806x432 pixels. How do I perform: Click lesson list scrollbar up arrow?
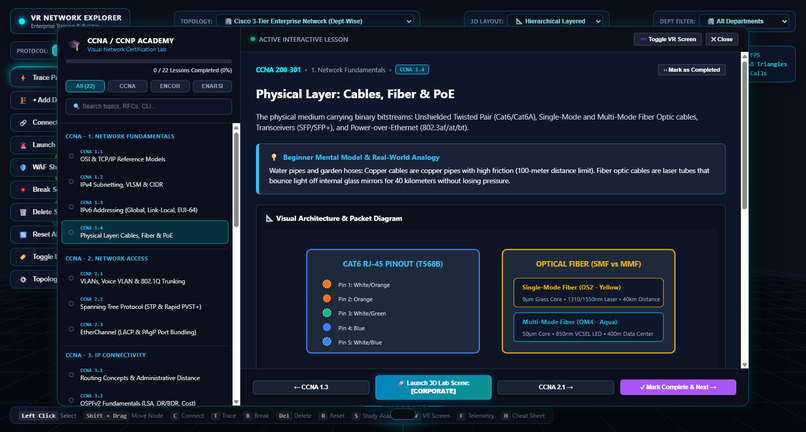tap(236, 127)
